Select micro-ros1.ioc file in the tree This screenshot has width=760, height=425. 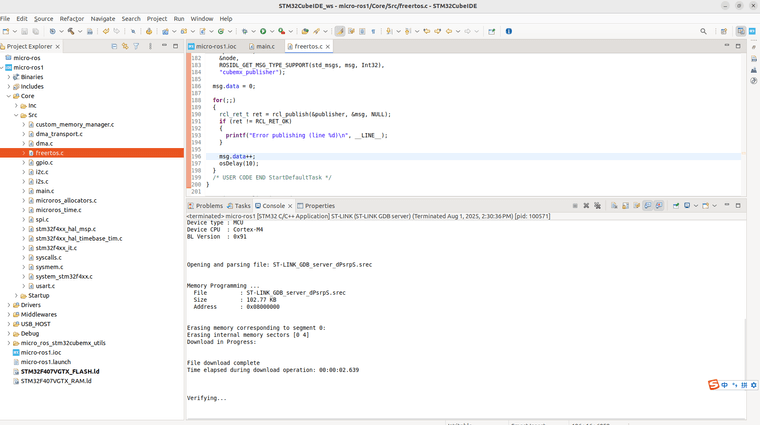click(x=41, y=353)
